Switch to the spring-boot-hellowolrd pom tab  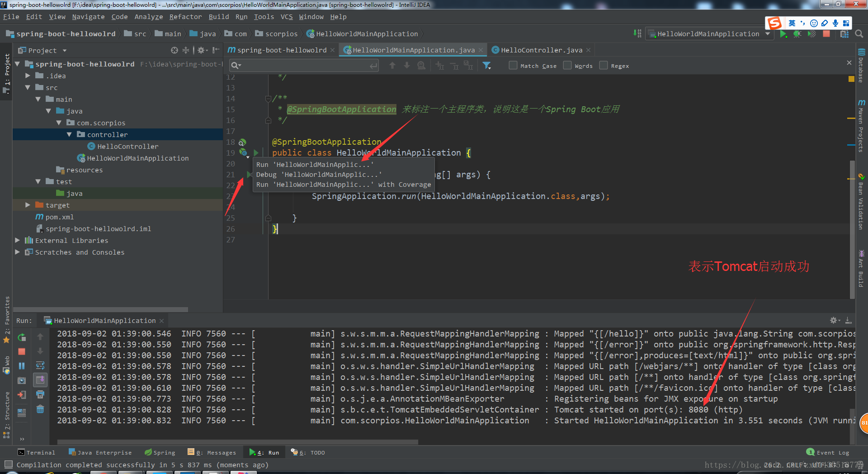click(281, 50)
